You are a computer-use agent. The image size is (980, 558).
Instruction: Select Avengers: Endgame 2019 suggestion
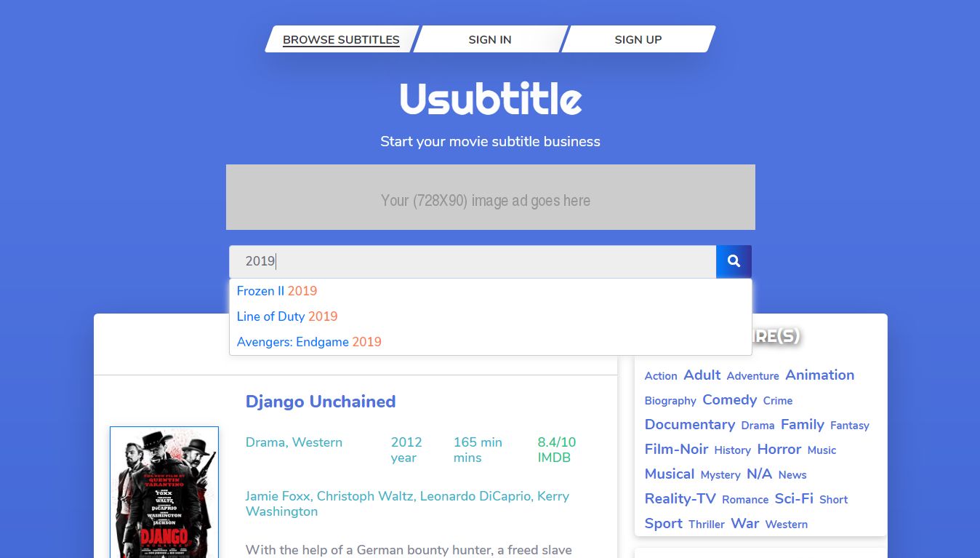(309, 342)
